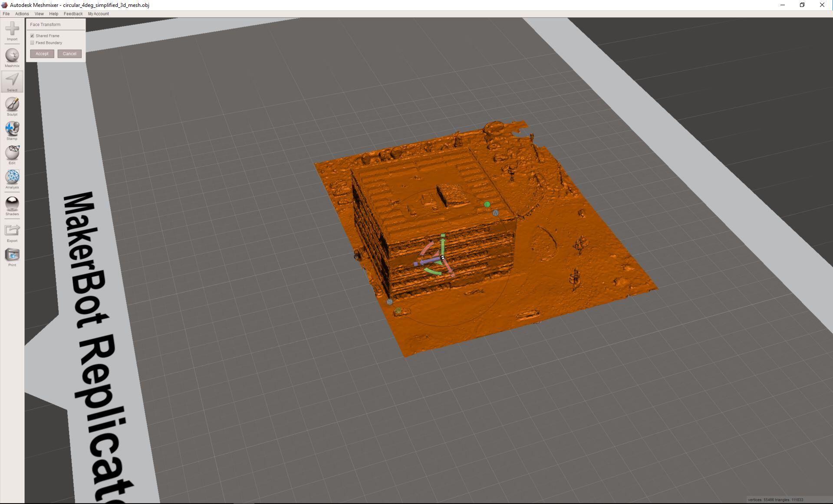The height and width of the screenshot is (504, 833).
Task: Uncheck the Shared Frame checkbox
Action: (x=32, y=36)
